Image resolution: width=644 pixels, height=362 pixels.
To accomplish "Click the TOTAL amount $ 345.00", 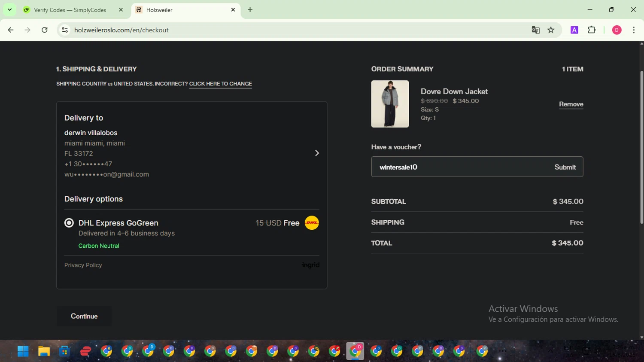I will coord(567,243).
